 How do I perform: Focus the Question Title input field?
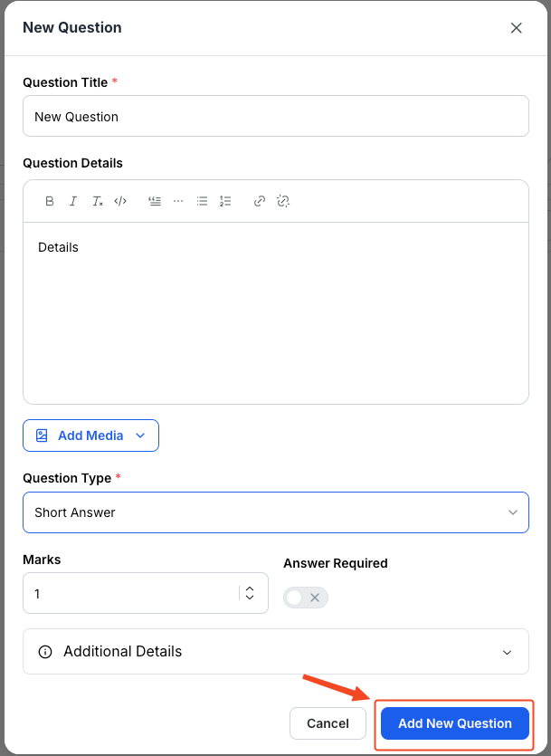pos(276,116)
